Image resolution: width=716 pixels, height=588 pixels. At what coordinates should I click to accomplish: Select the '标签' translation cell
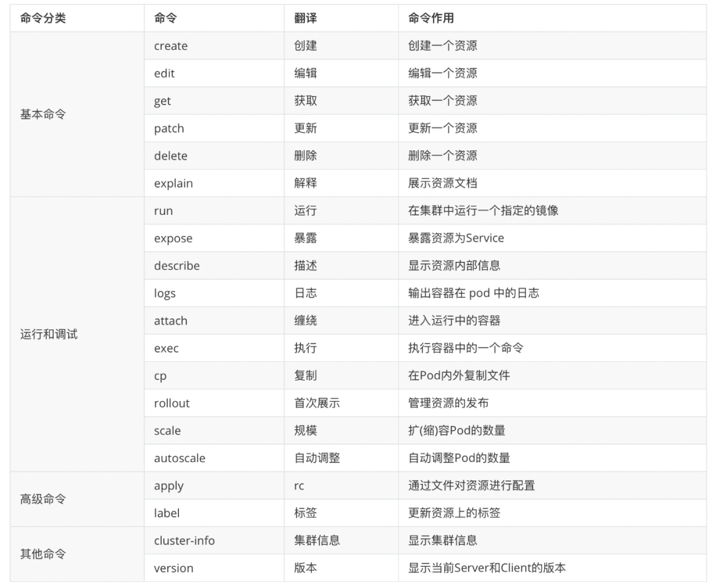point(341,513)
